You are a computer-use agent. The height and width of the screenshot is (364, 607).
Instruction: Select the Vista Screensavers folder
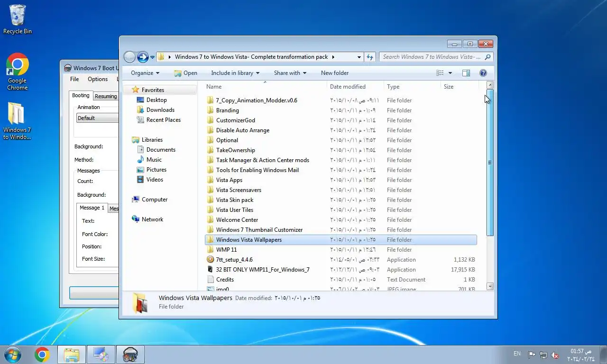[340, 190]
